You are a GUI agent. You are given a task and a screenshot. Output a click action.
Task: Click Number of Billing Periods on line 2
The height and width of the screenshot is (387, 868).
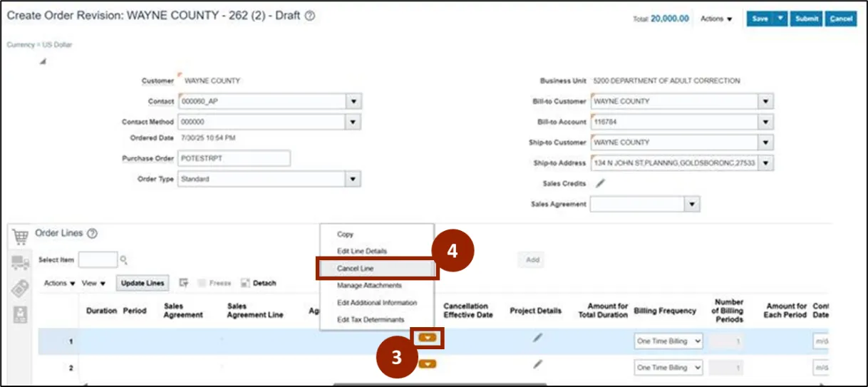[727, 368]
